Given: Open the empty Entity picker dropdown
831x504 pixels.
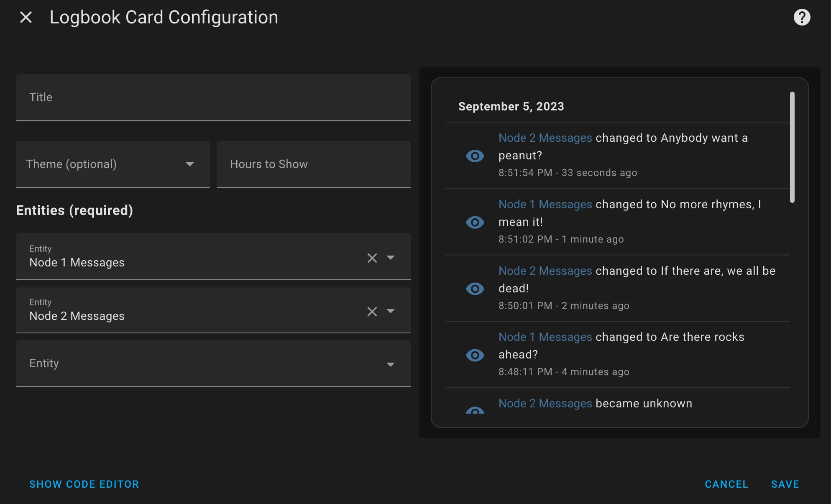Looking at the screenshot, I should coord(213,363).
